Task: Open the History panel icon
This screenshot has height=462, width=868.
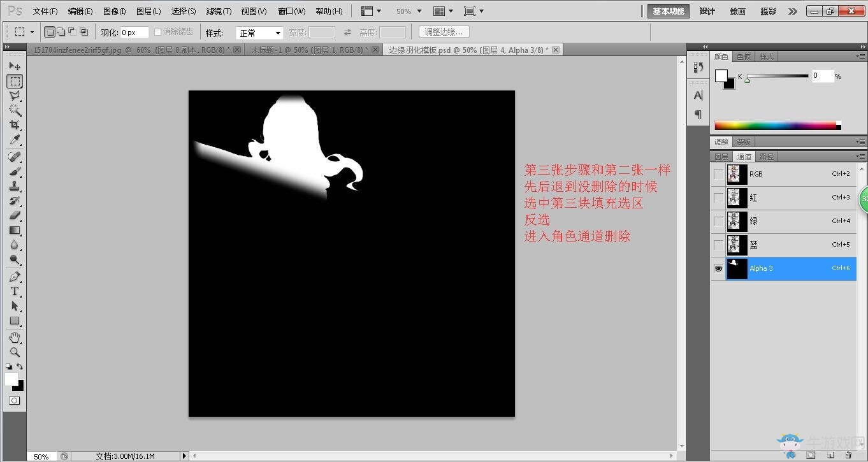Action: (698, 67)
